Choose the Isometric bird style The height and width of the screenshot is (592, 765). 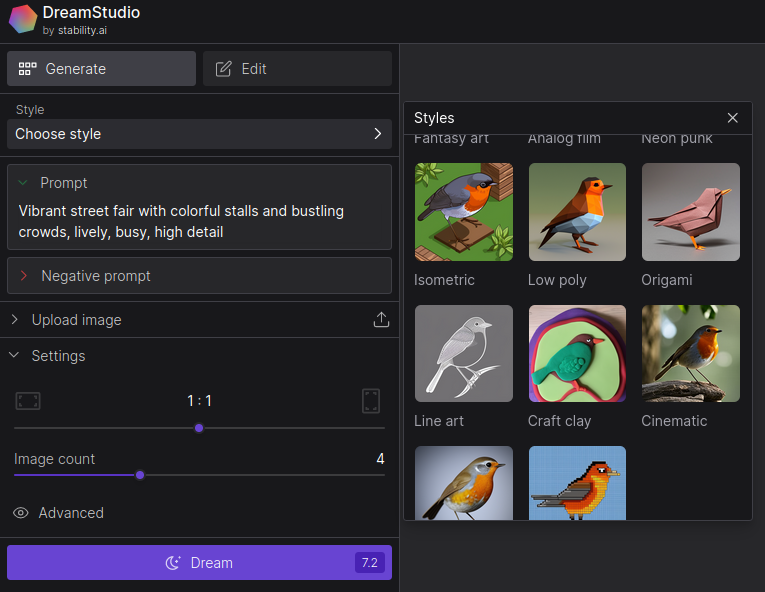(x=463, y=212)
